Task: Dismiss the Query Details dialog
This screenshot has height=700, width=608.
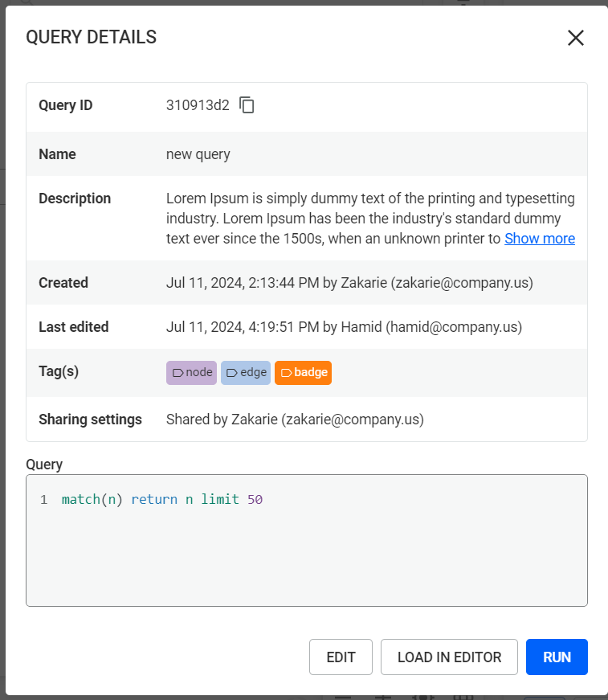Action: pyautogui.click(x=576, y=38)
